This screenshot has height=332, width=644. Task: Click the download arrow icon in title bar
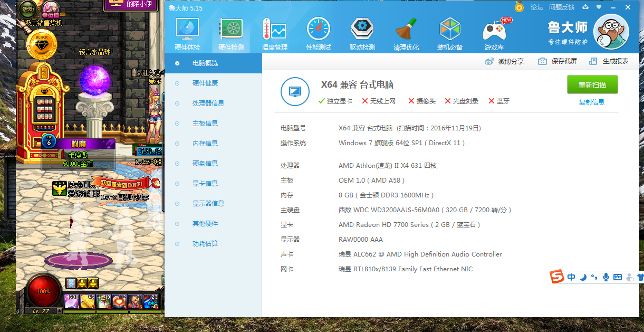[x=585, y=7]
